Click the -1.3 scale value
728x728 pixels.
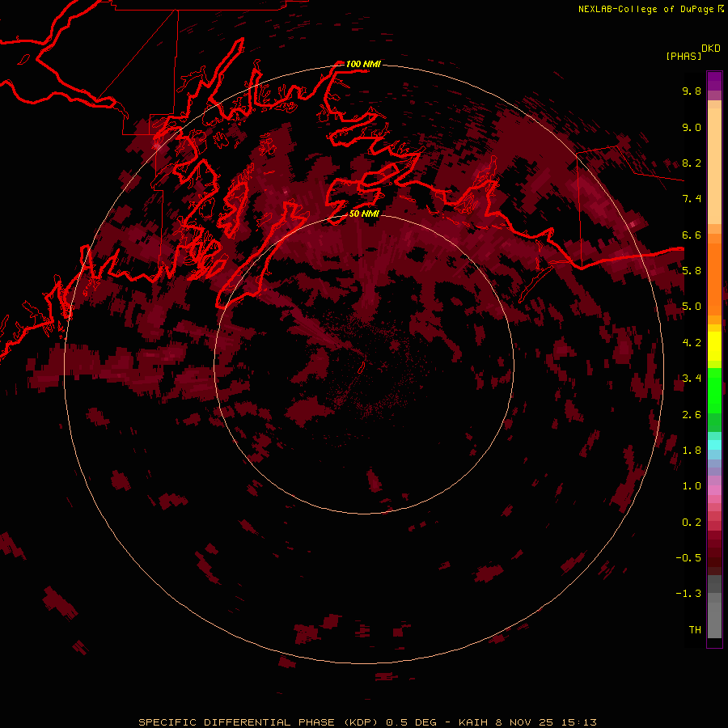pos(688,594)
